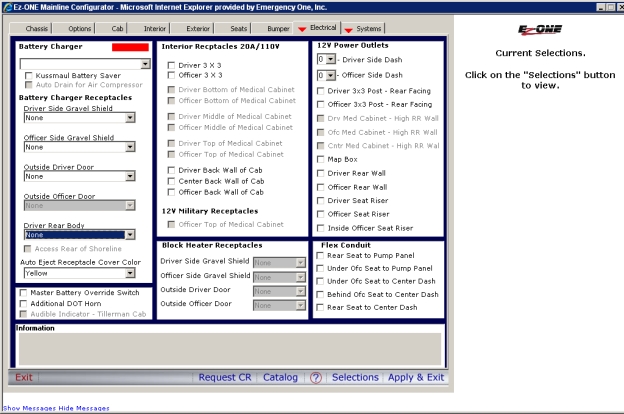Check Inside Officer Seat Riser outlet
This screenshot has height=414, width=624.
coord(320,228)
